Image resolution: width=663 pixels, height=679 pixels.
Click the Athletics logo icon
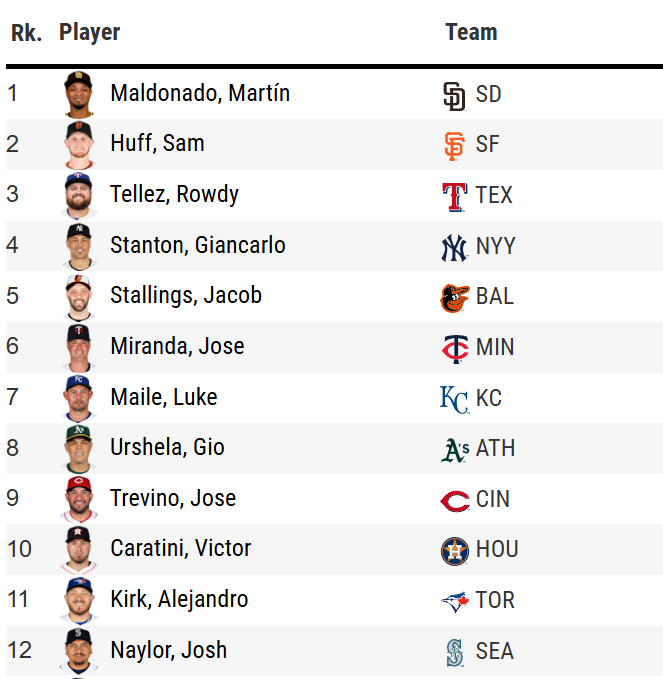[x=454, y=449]
